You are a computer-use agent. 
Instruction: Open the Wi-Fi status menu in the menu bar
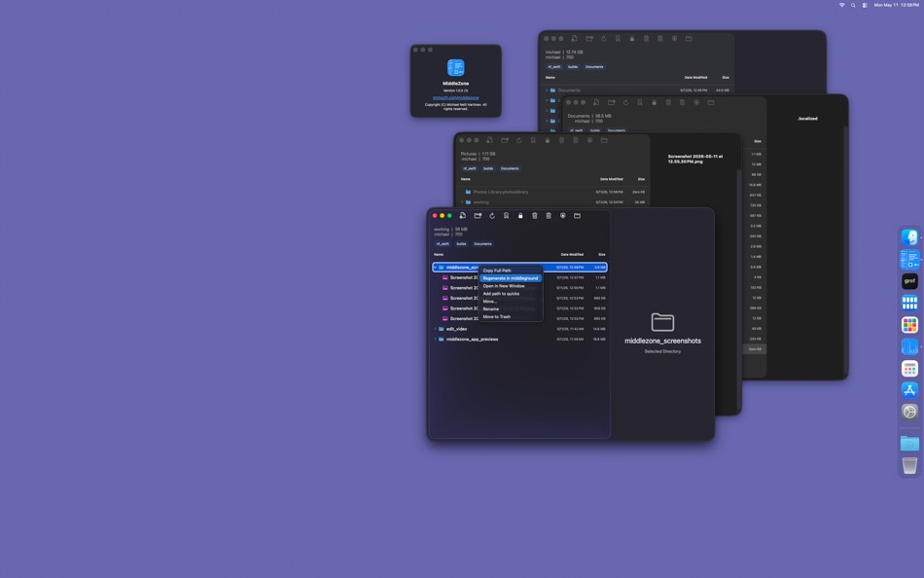point(841,5)
